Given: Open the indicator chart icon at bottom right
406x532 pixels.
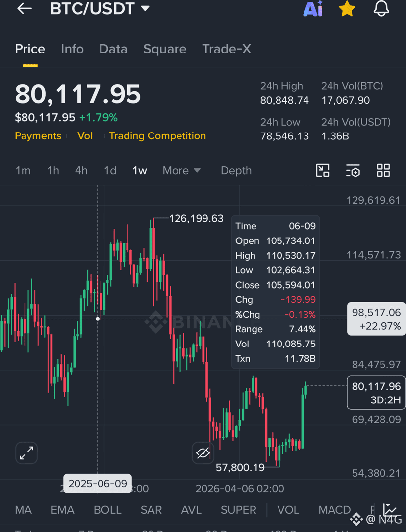Looking at the screenshot, I should (390, 509).
